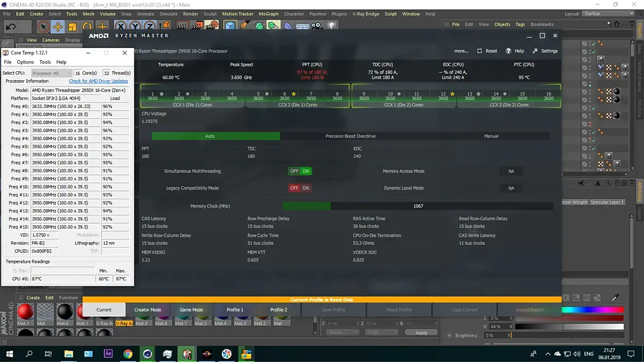Click core 1 star tile in Ryzen Master
This screenshot has width=644, height=362.
[152, 96]
